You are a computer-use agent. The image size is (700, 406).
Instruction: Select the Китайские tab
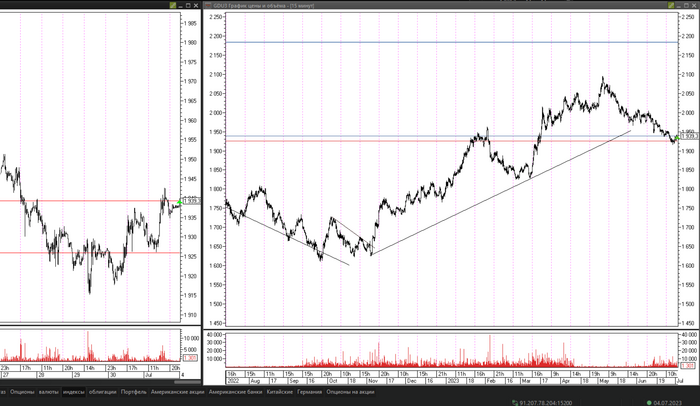click(x=279, y=392)
